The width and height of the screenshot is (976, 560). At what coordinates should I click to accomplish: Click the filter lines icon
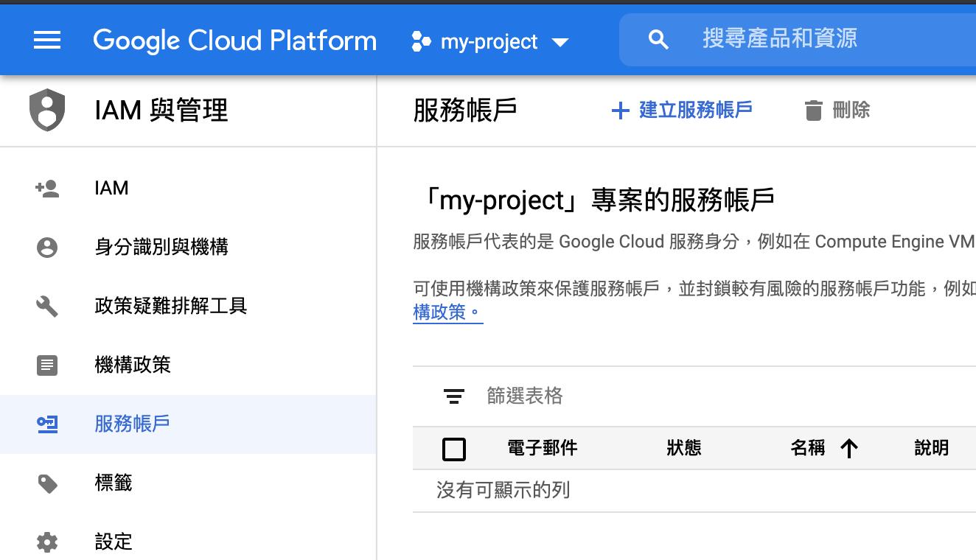pyautogui.click(x=454, y=396)
